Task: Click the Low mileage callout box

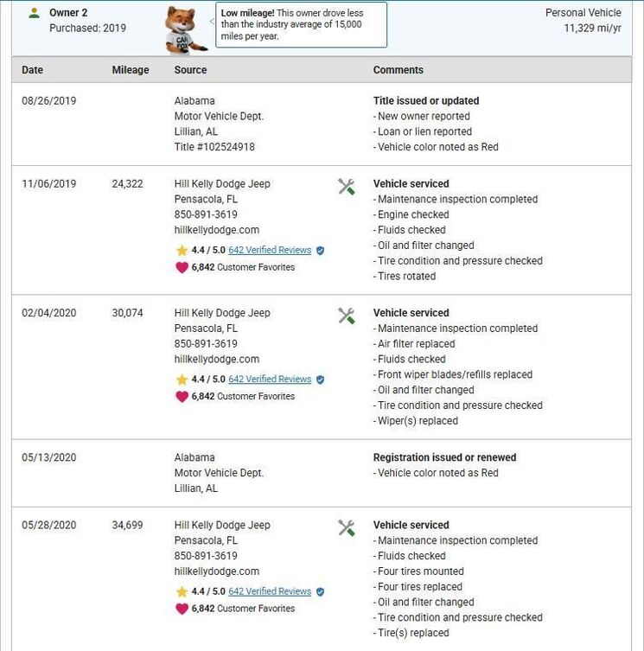Action: (x=301, y=25)
